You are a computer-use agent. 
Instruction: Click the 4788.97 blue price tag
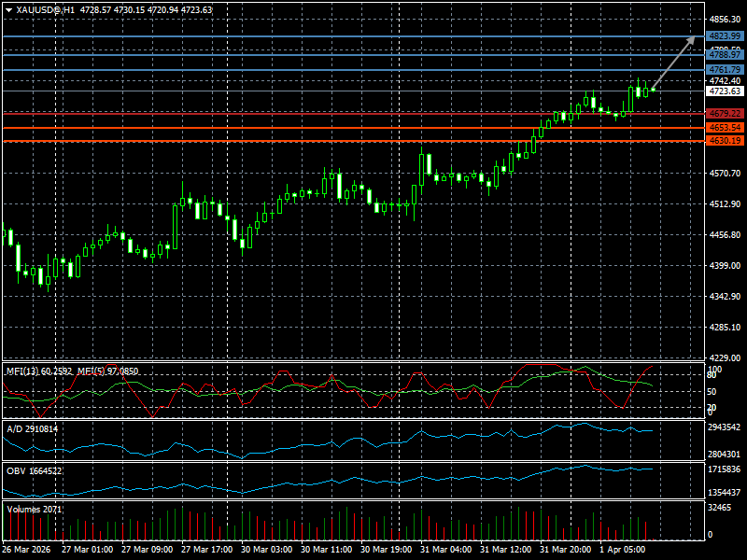725,56
